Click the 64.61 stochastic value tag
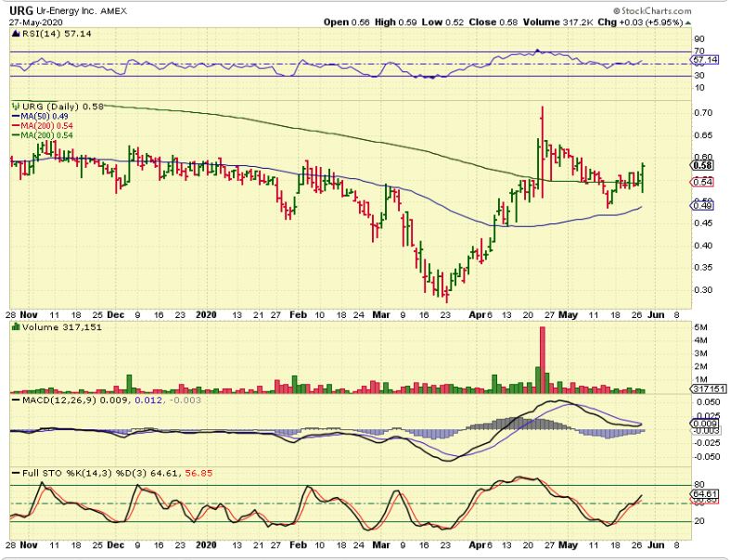730x560 pixels. coord(703,495)
